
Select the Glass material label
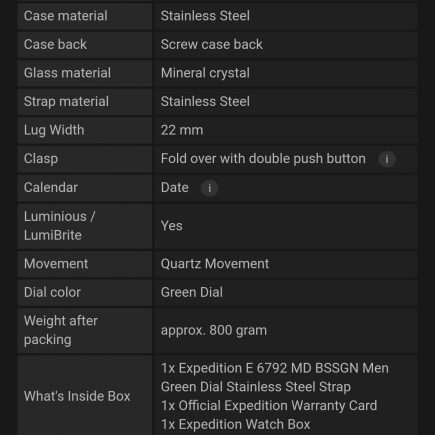point(67,73)
